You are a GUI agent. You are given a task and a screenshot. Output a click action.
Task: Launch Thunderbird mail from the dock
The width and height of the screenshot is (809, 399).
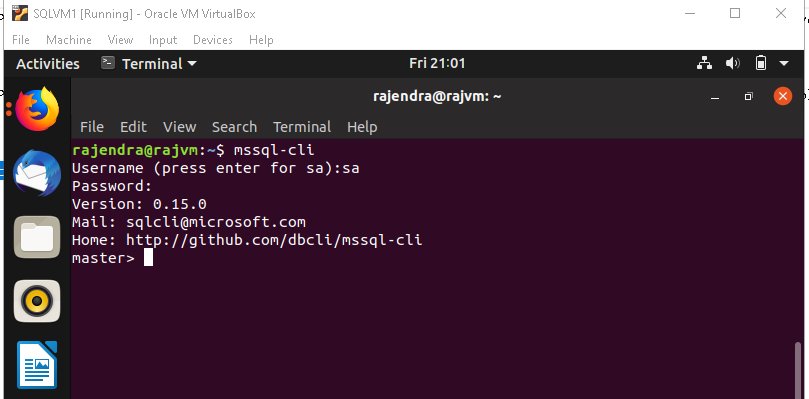coord(37,173)
